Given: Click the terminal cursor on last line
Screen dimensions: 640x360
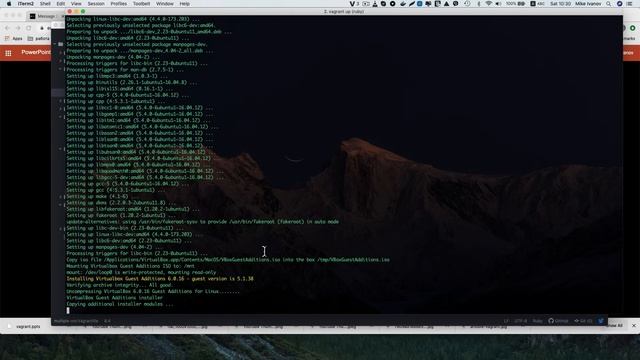Looking at the screenshot, I should (x=68, y=310).
